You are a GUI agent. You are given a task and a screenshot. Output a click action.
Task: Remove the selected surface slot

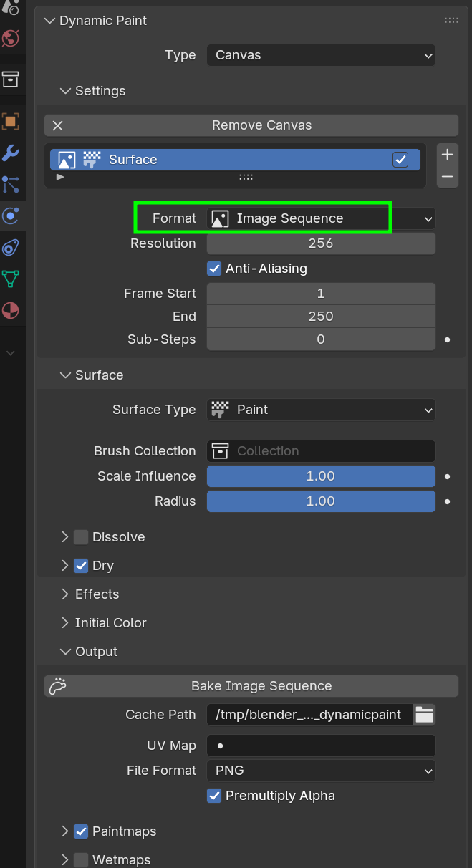(x=448, y=175)
